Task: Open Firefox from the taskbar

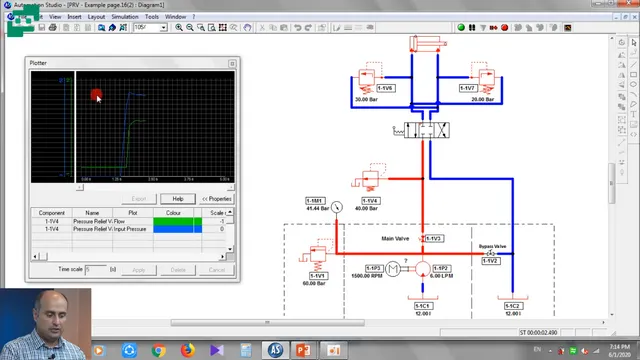Action: pos(187,350)
